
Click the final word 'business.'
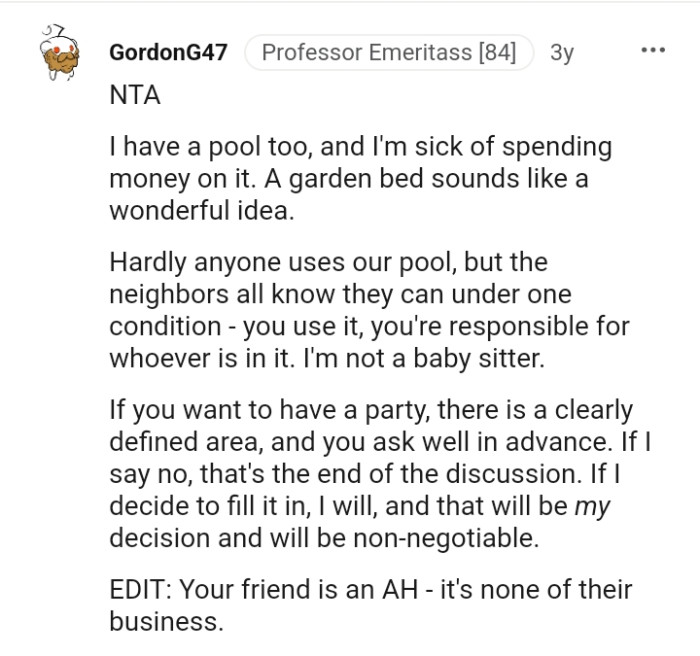coord(164,621)
